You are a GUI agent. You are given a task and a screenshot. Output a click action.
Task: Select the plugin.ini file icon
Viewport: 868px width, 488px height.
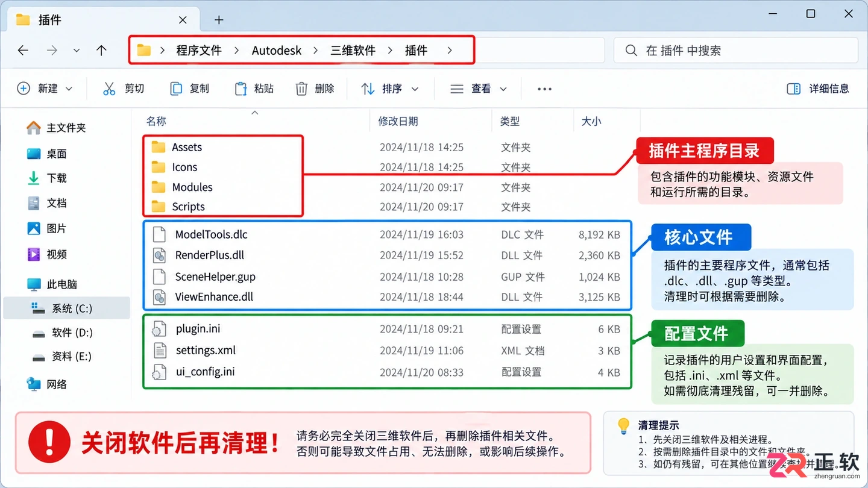click(x=159, y=329)
